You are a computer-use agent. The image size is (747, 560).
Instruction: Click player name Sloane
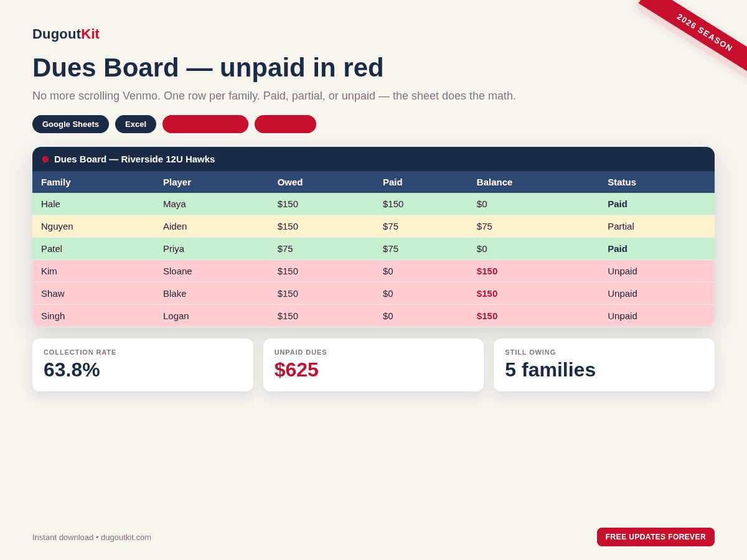(x=177, y=271)
